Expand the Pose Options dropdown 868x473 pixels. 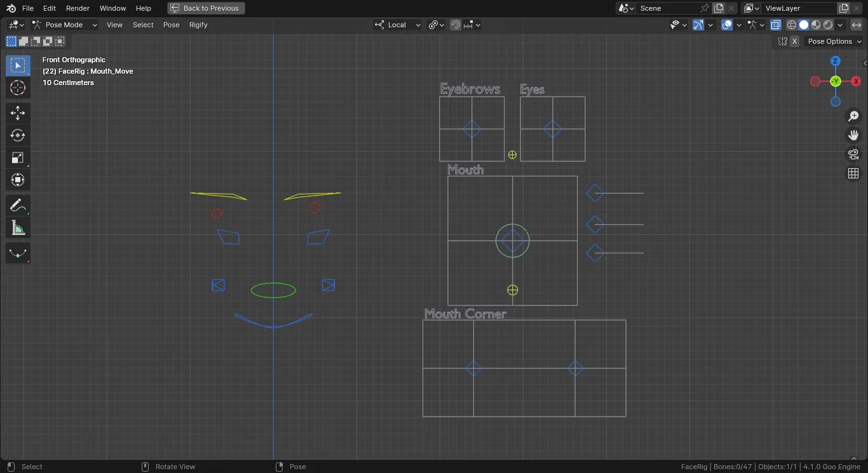click(834, 41)
